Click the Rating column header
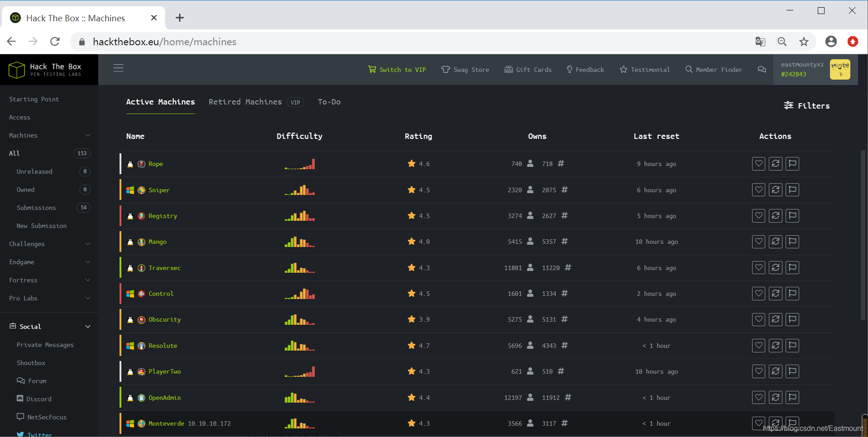Image resolution: width=868 pixels, height=437 pixels. click(x=418, y=136)
